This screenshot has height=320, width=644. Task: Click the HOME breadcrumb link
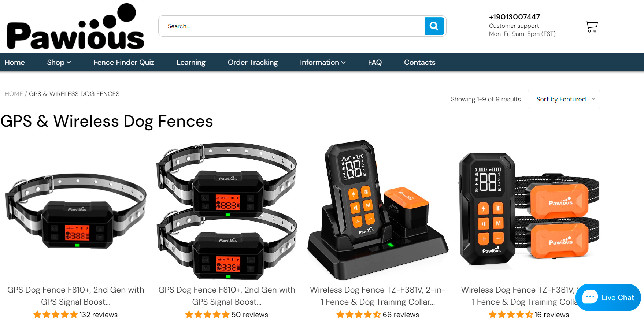(x=14, y=94)
